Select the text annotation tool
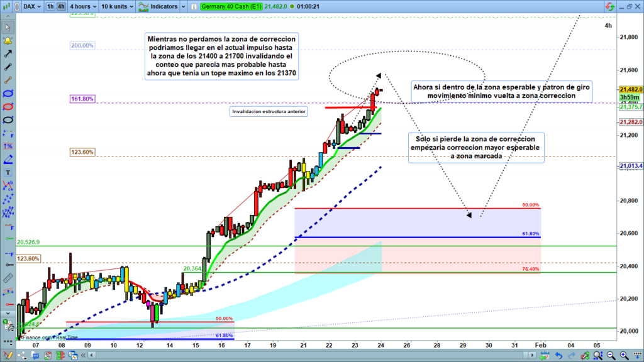The height and width of the screenshot is (362, 644). [x=8, y=172]
